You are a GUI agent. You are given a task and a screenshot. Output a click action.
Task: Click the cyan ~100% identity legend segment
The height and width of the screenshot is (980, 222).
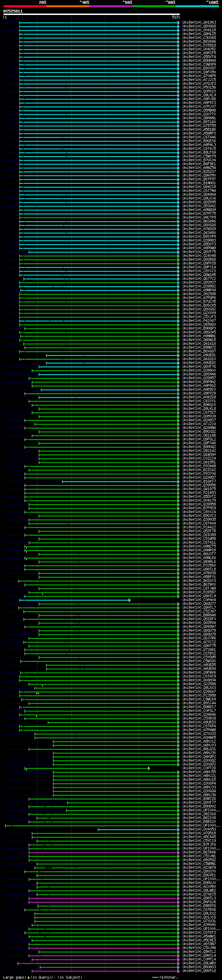(x=197, y=6)
